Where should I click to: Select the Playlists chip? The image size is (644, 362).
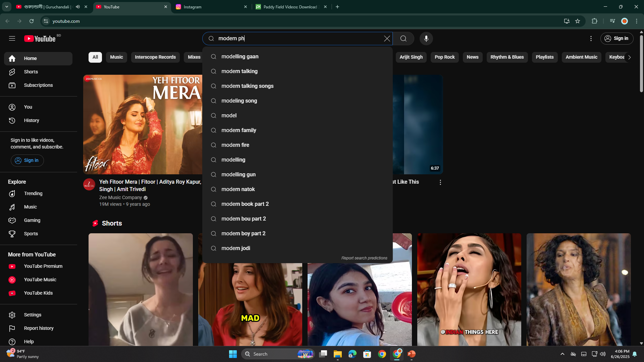(x=544, y=57)
